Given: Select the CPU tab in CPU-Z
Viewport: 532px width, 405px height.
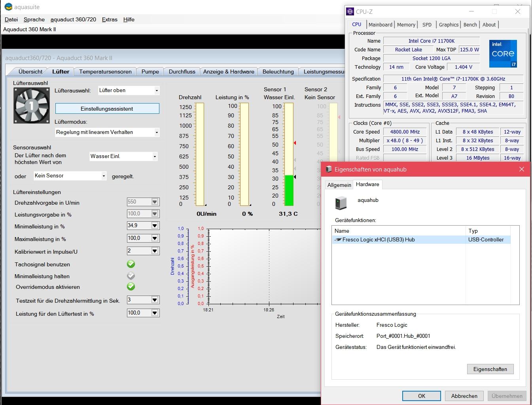Looking at the screenshot, I should tap(356, 24).
